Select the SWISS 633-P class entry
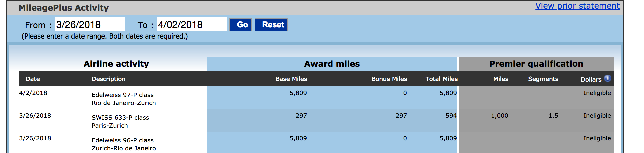 pos(120,118)
